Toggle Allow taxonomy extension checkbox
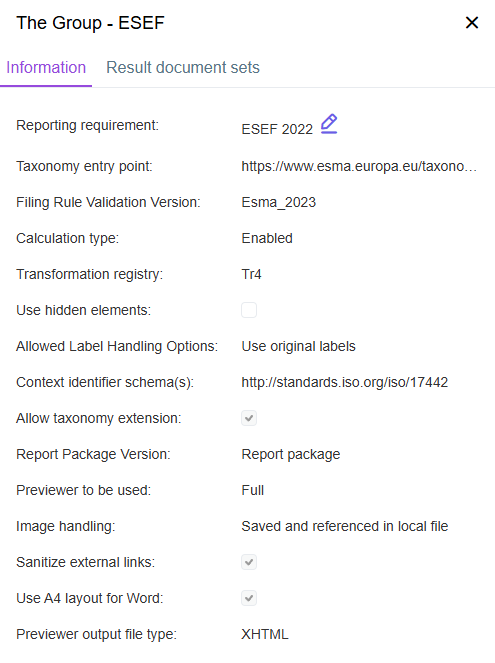Image resolution: width=495 pixels, height=663 pixels. (249, 418)
